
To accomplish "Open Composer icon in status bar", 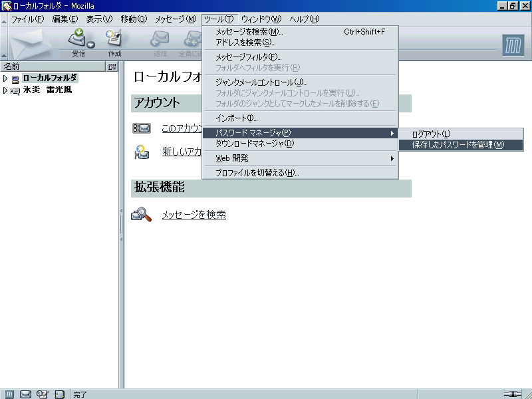I will coord(43,394).
